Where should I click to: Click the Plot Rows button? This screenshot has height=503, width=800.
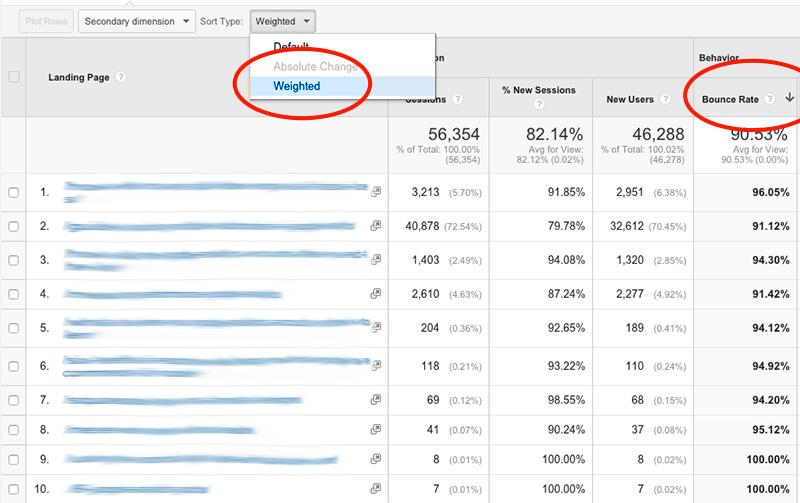(x=46, y=21)
